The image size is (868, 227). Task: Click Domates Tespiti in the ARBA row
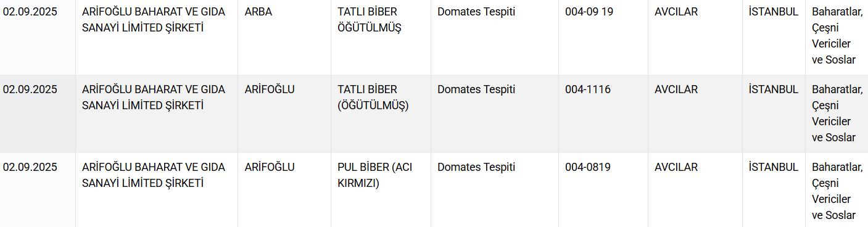pos(476,12)
